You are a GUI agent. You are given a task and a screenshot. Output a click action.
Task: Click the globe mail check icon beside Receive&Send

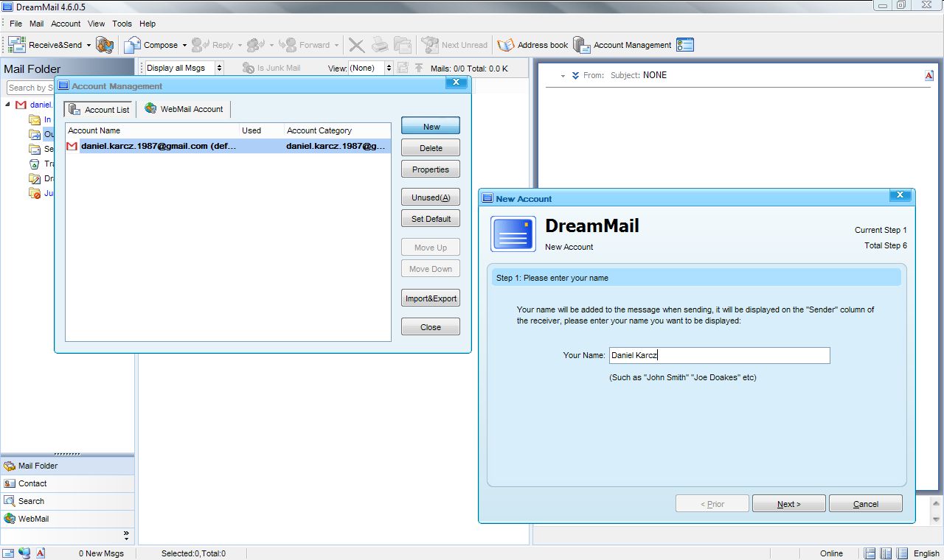point(105,45)
